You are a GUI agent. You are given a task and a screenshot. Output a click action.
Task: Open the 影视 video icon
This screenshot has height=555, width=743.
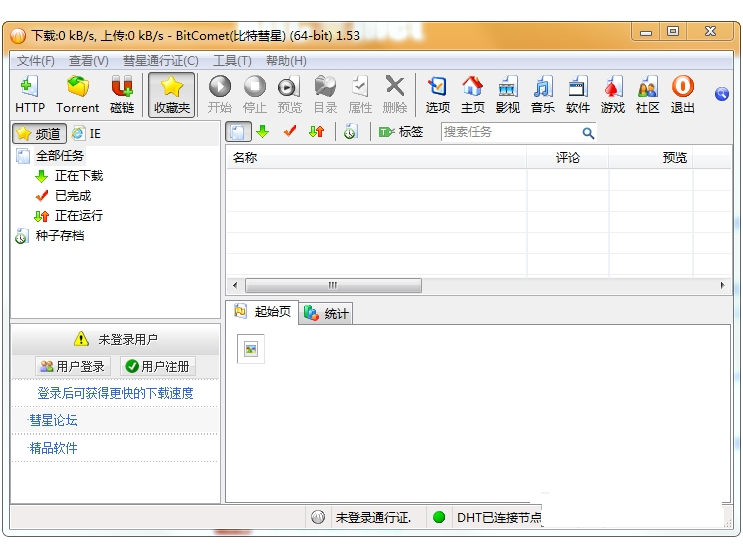click(x=507, y=94)
